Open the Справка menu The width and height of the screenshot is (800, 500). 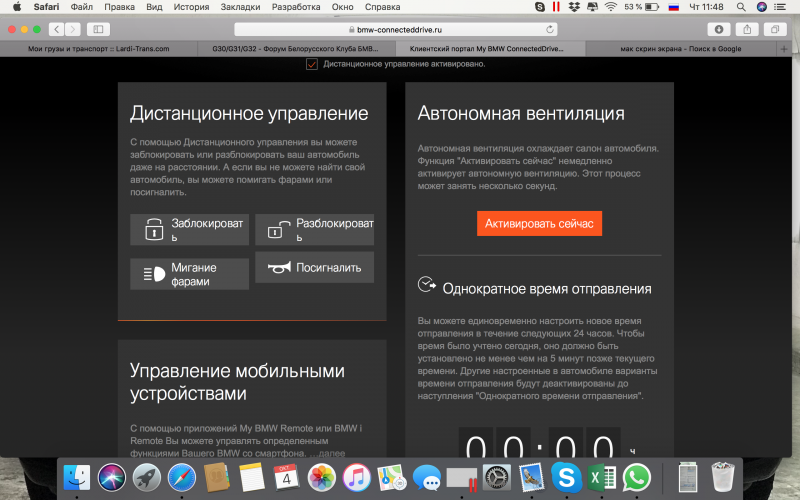383,7
